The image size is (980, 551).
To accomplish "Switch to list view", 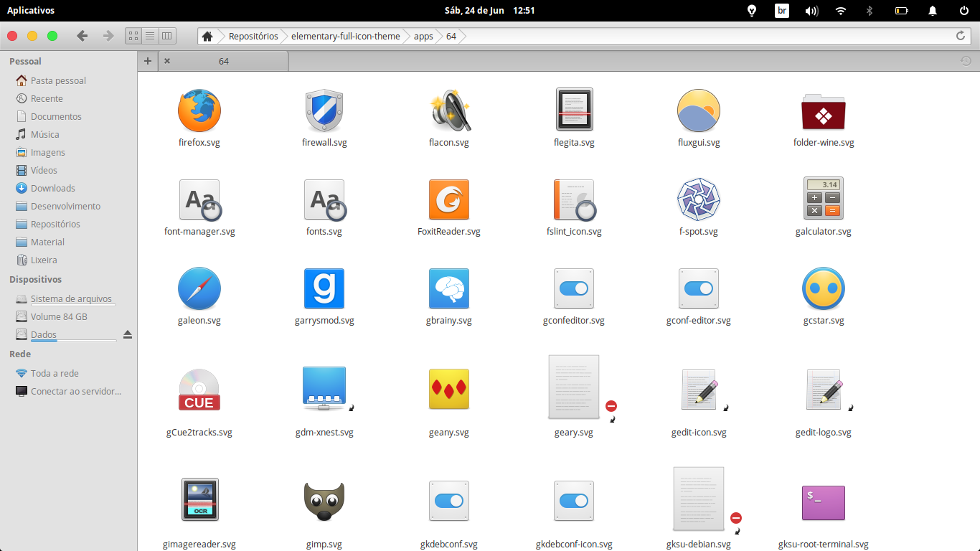I will coord(150,36).
